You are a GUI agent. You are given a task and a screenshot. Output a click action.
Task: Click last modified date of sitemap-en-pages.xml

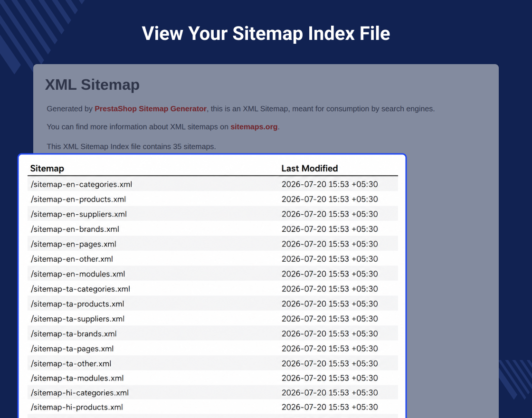[x=330, y=244]
